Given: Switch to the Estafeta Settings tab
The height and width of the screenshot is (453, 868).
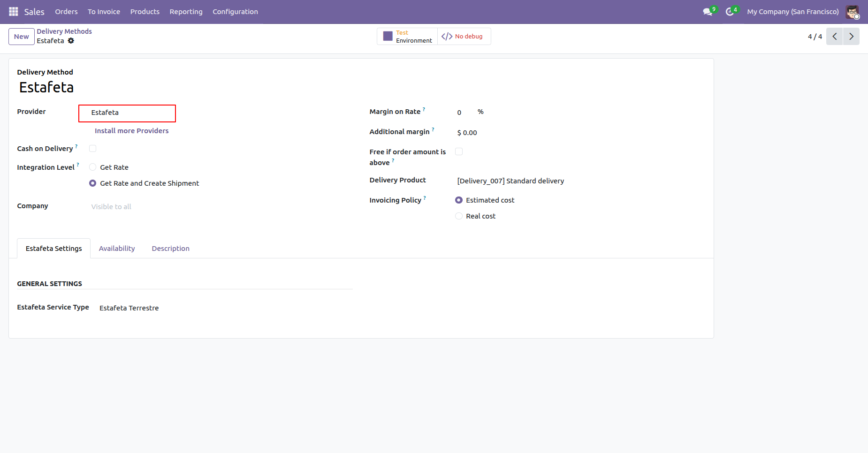Looking at the screenshot, I should [54, 249].
